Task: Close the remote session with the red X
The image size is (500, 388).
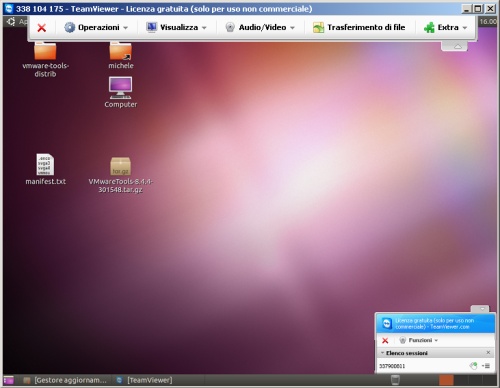Action: [42, 28]
